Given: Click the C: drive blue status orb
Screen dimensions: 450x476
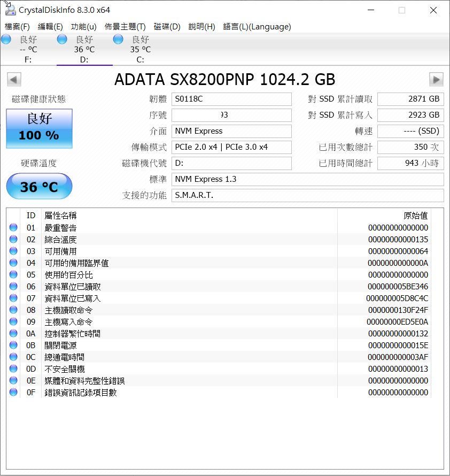Looking at the screenshot, I should 118,39.
